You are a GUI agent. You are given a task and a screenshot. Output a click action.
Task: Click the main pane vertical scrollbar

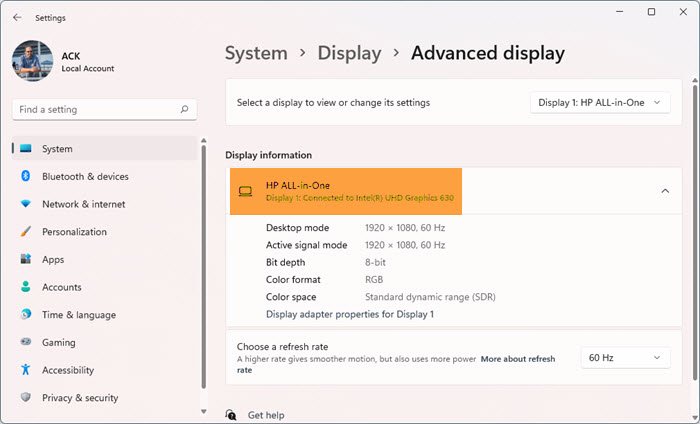tap(695, 232)
